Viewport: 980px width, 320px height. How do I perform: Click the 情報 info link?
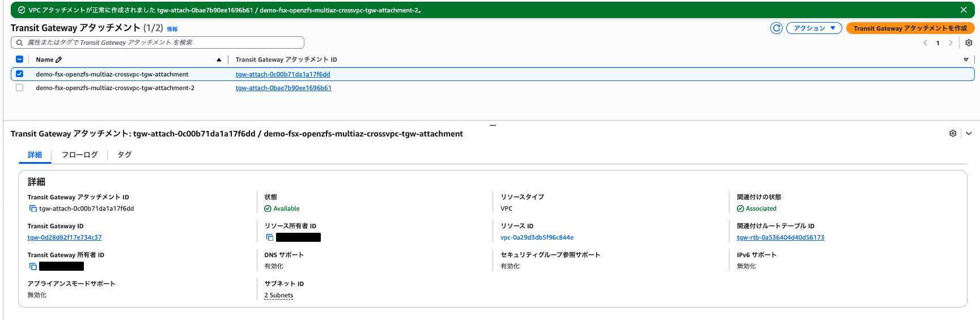coord(172,29)
